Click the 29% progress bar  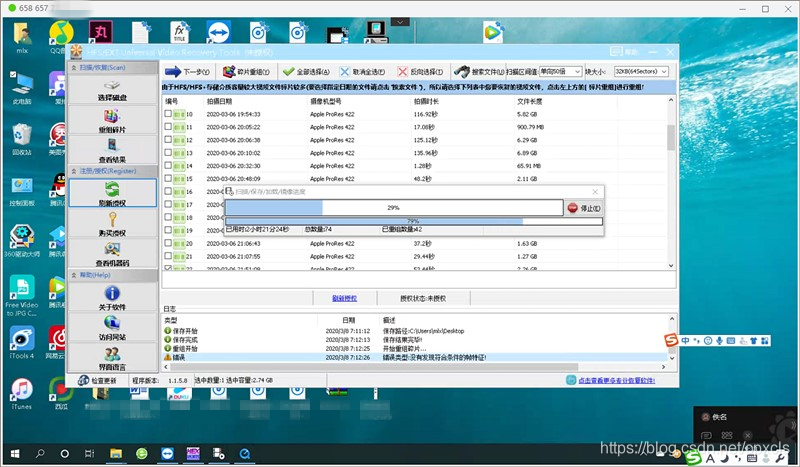(x=394, y=208)
